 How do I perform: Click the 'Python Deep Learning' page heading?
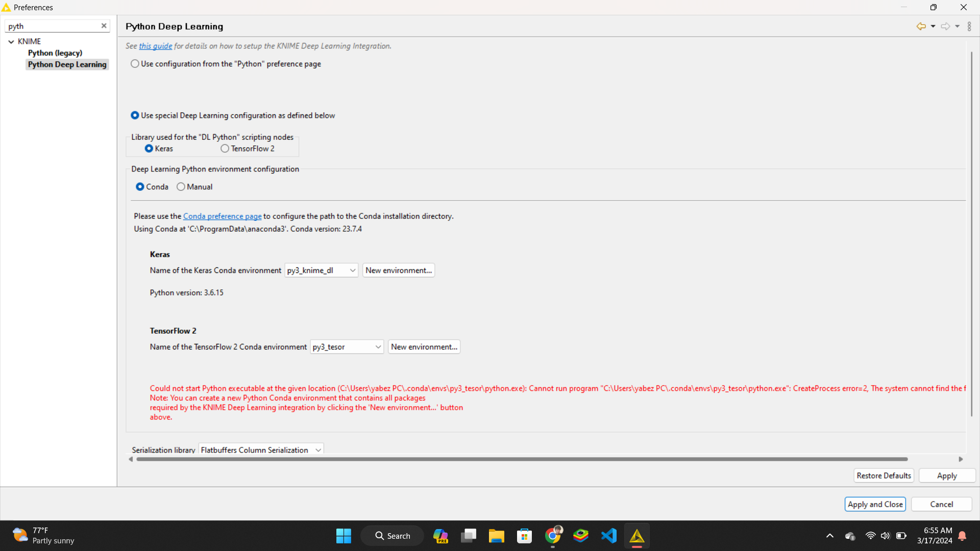tap(175, 27)
